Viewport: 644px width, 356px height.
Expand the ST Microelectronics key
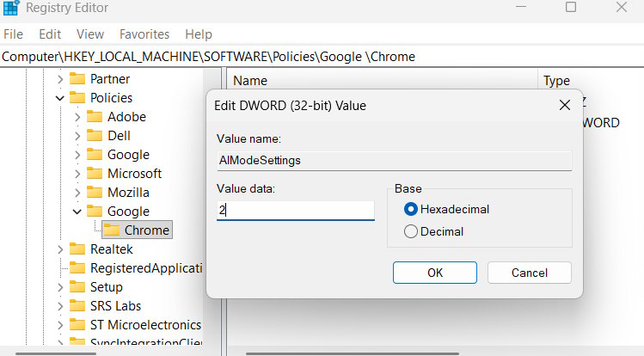(x=60, y=325)
